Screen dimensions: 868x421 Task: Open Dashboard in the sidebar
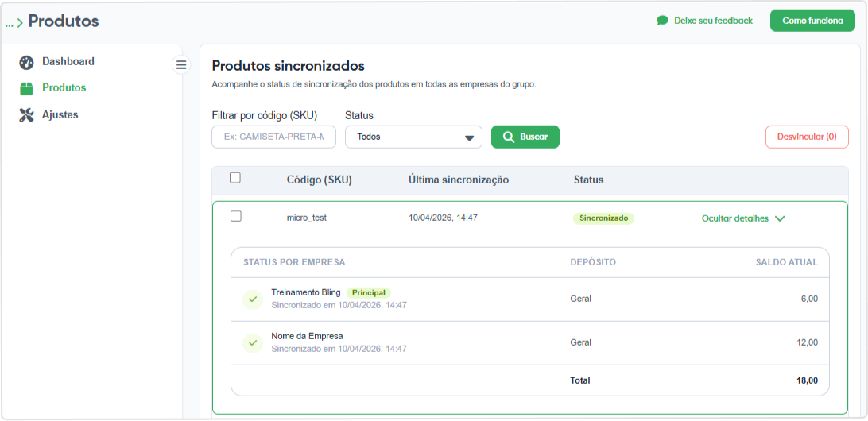point(68,61)
